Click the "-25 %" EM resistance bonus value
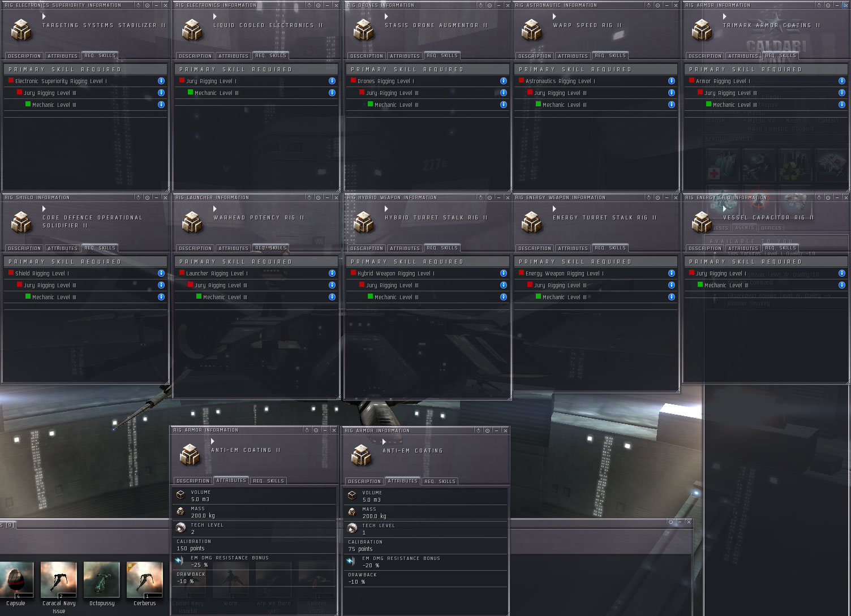The width and height of the screenshot is (851, 616). coord(199,565)
